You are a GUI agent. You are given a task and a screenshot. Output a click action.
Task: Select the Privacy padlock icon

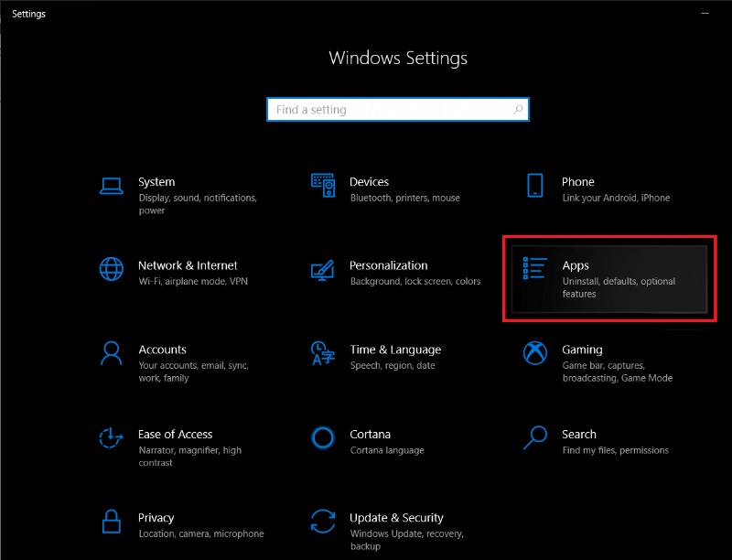111,522
